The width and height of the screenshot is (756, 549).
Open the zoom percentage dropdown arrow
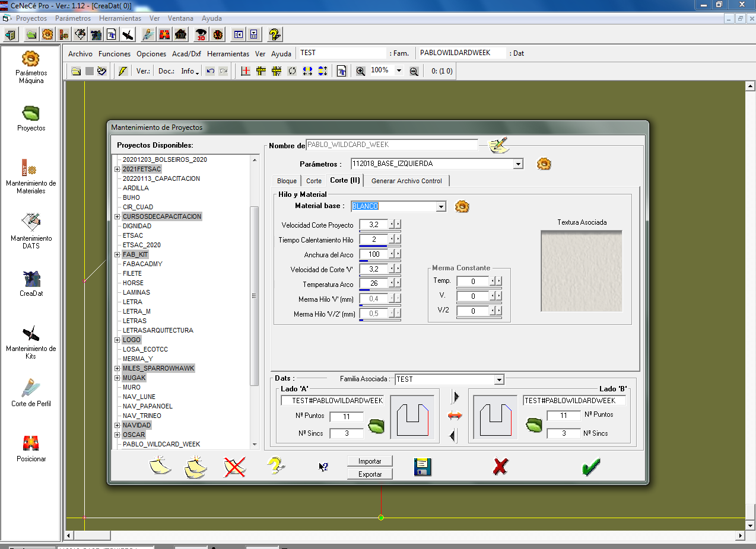point(399,71)
